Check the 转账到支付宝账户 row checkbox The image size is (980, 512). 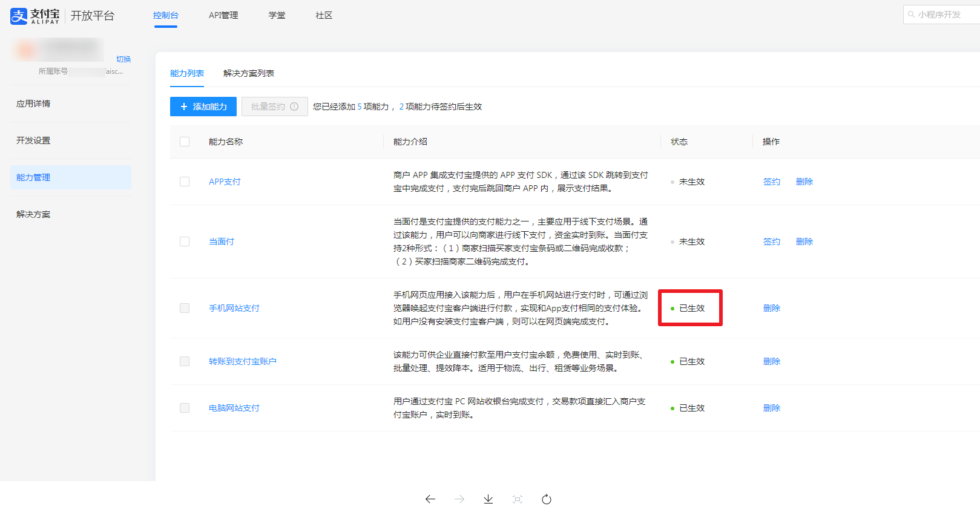click(185, 361)
